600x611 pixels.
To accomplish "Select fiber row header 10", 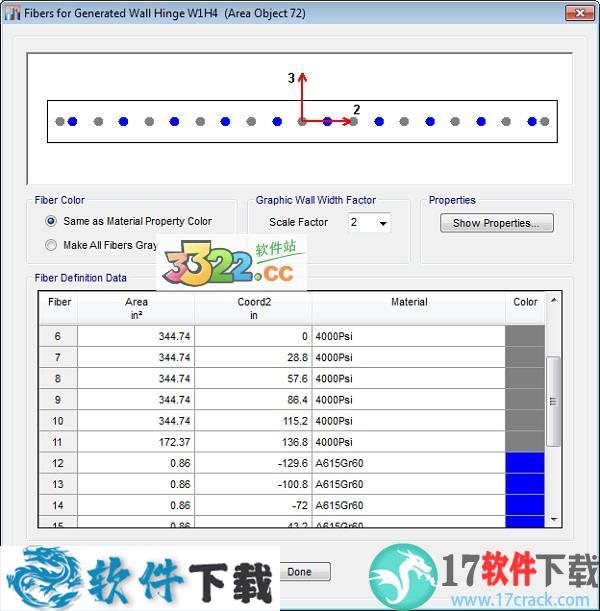I will point(58,421).
